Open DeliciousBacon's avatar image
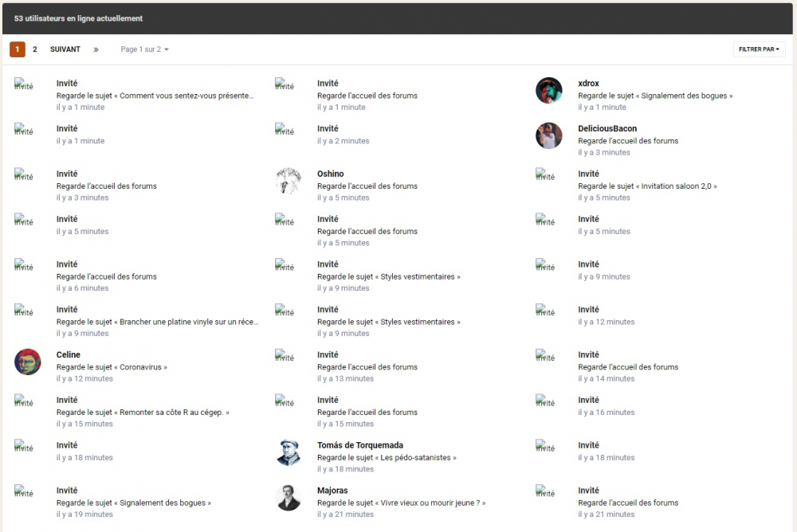This screenshot has width=797, height=532. pos(548,135)
